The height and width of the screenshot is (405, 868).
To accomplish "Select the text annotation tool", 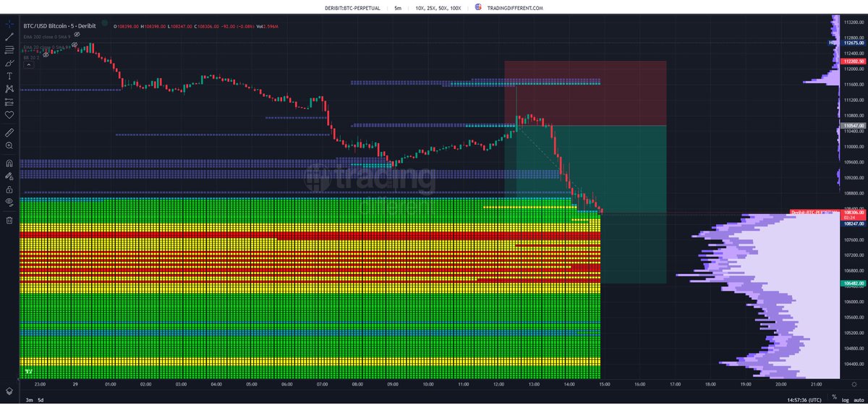I will click(9, 75).
